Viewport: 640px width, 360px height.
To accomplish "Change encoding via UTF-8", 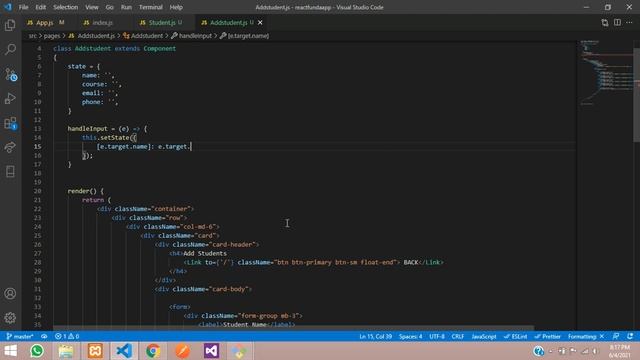I will click(437, 336).
